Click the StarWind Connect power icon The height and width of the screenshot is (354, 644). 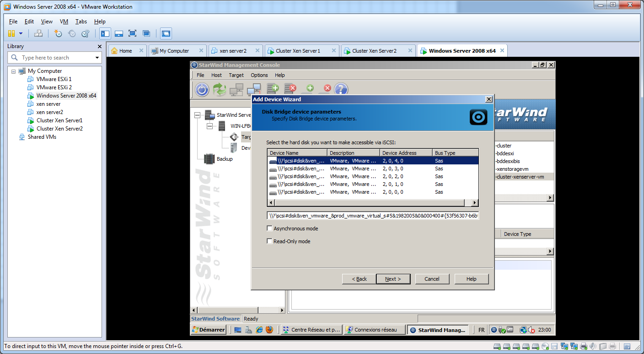[x=202, y=90]
